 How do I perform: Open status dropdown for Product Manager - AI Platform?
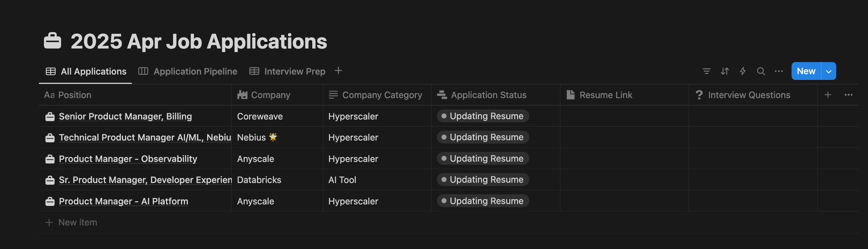coord(483,201)
